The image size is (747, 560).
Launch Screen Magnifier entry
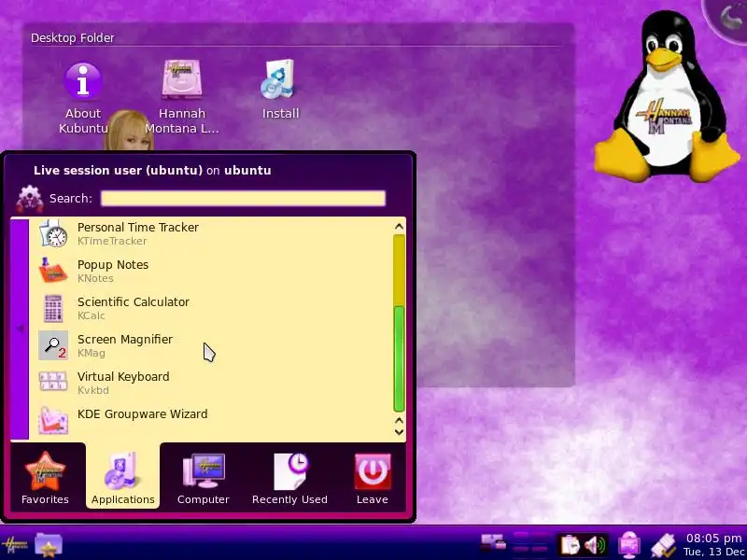(211, 345)
